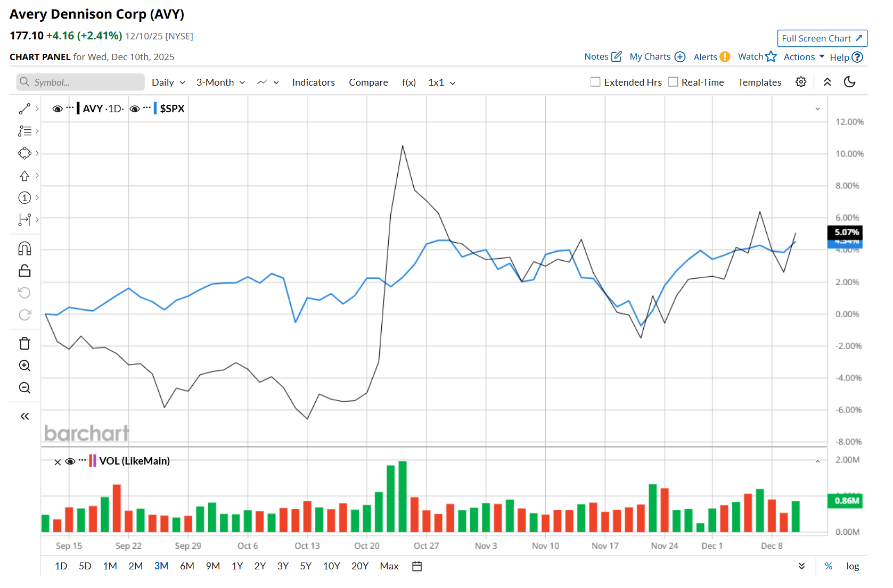
Task: Add AVY to Watch star
Action: coord(771,56)
